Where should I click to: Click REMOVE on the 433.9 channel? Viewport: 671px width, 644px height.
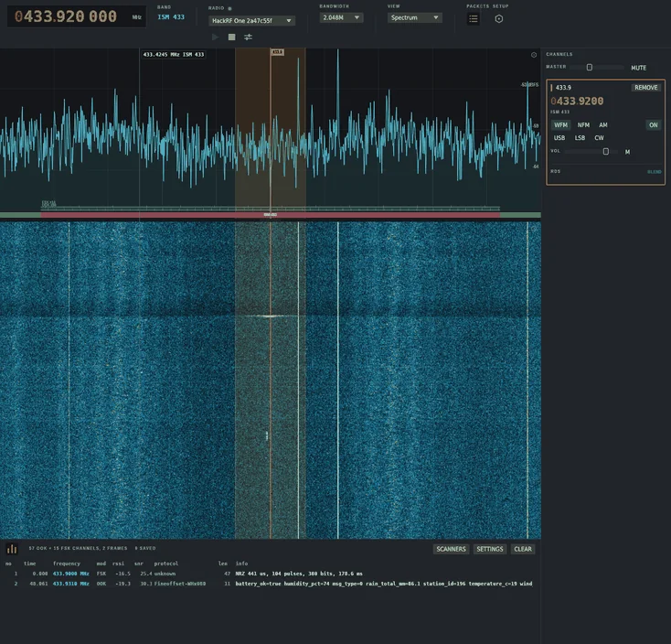coord(645,87)
